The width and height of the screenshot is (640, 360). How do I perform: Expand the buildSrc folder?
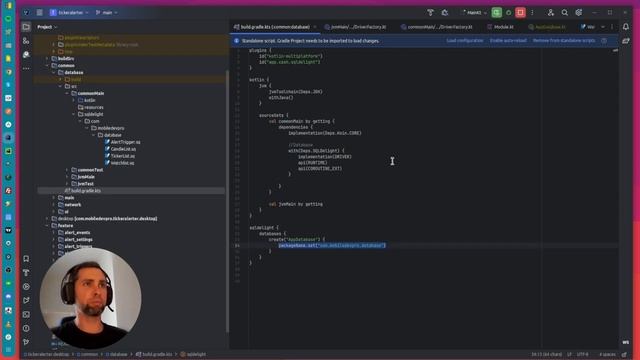[x=47, y=58]
